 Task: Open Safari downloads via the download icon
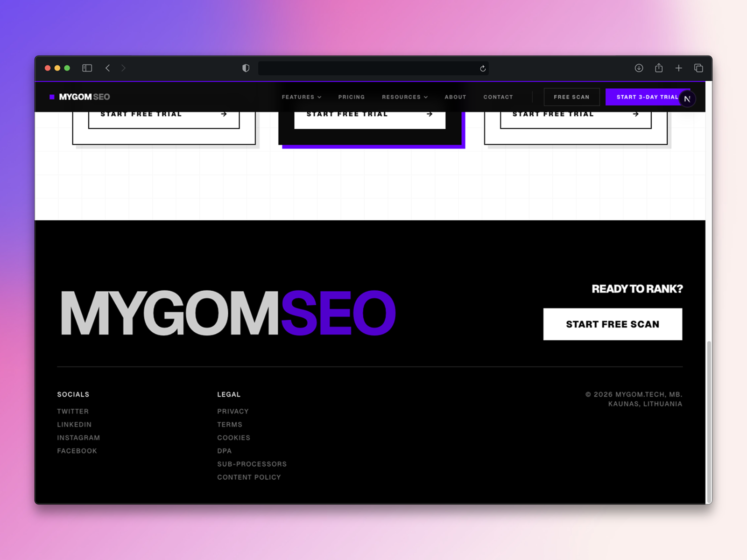(639, 68)
